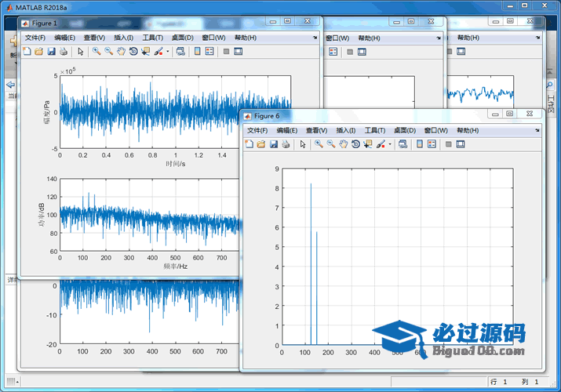Open 插入(I) menu in Figure 1
The image size is (561, 392).
(123, 38)
